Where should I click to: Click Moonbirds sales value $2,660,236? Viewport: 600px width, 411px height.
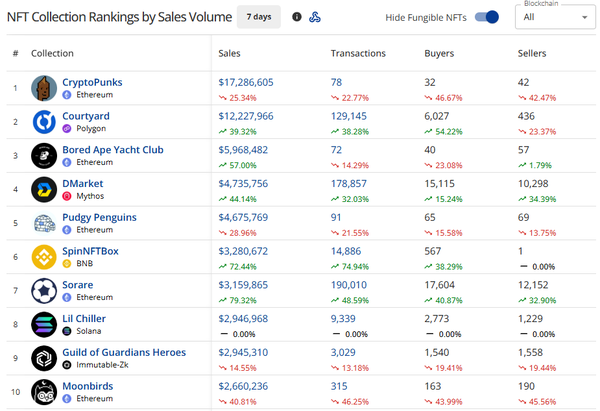pos(243,386)
